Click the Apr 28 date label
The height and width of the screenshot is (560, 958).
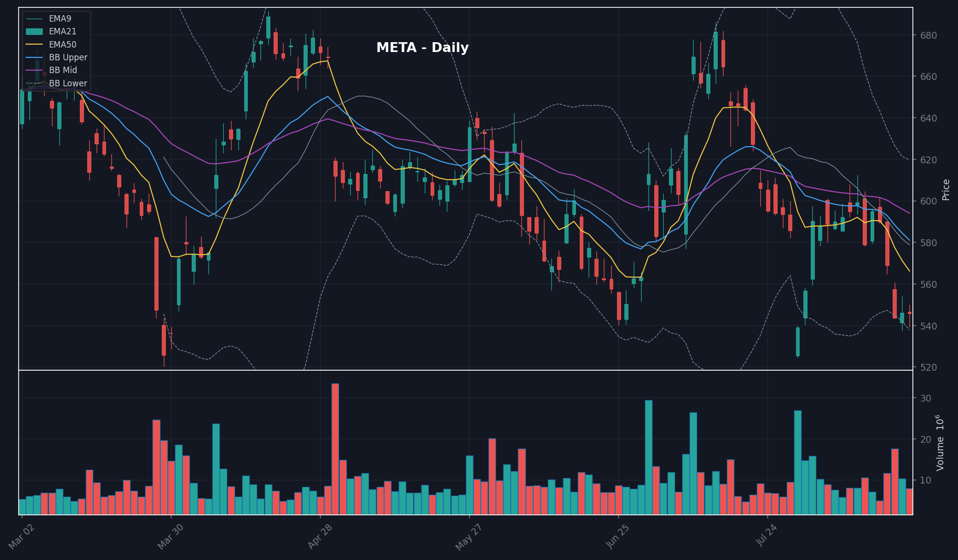[x=320, y=536]
